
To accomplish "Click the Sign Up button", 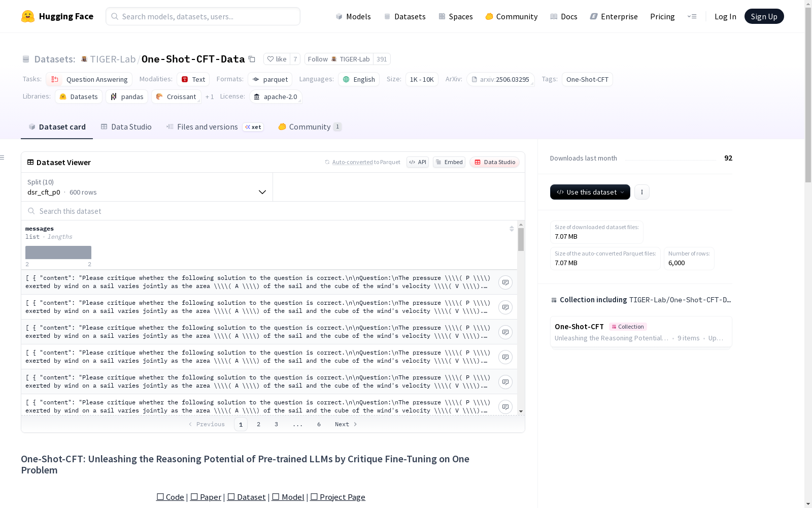I will [x=764, y=16].
